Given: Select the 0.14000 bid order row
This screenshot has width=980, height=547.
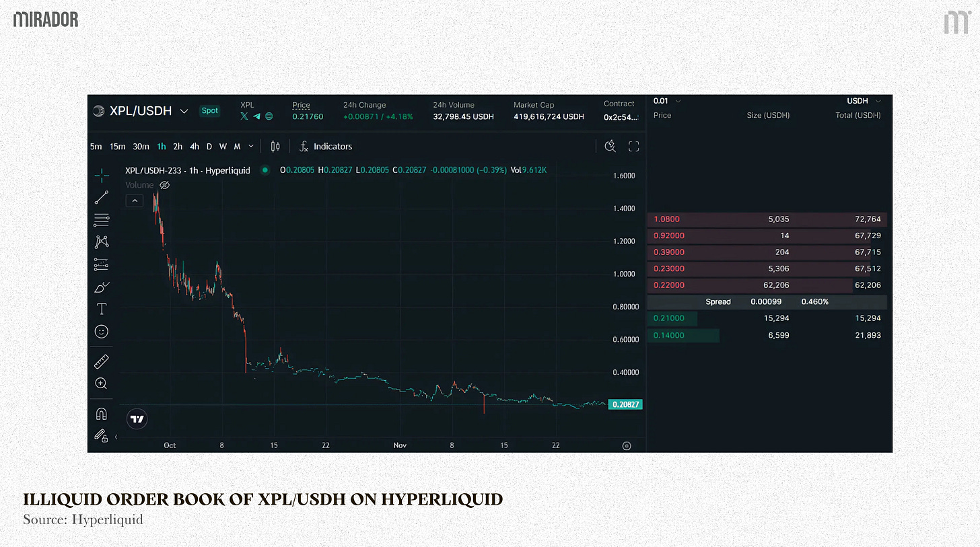Looking at the screenshot, I should pos(767,335).
